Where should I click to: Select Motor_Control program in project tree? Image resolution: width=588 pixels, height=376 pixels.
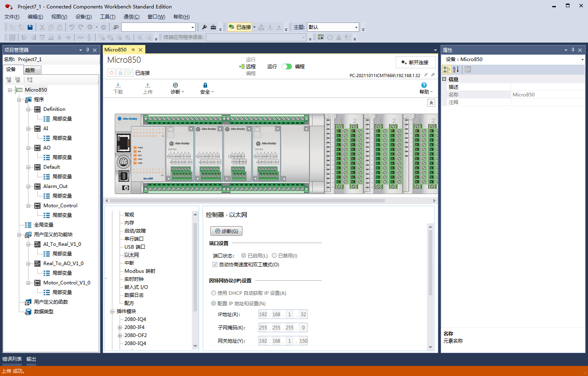[60, 206]
